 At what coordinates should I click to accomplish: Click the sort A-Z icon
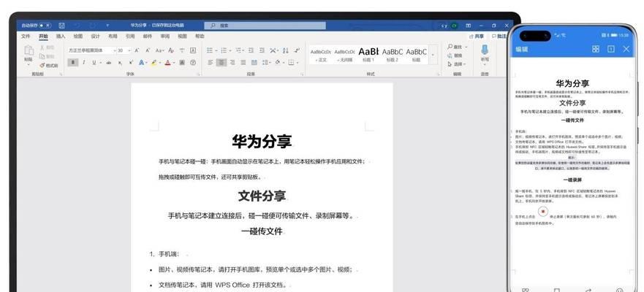click(285, 50)
